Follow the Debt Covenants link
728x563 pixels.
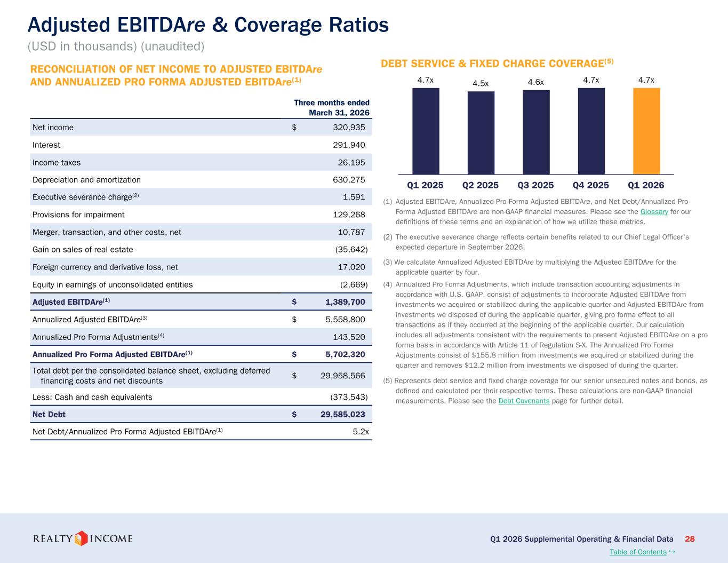pyautogui.click(x=524, y=401)
